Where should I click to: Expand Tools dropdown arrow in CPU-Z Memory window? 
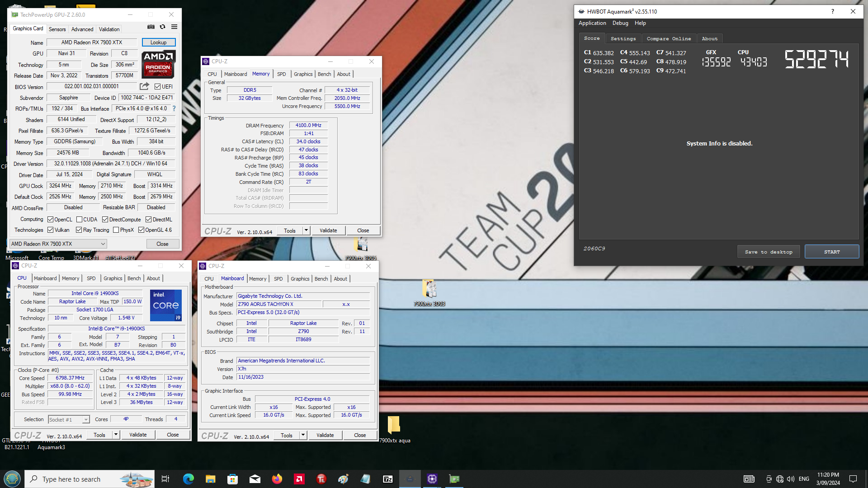[x=306, y=230]
